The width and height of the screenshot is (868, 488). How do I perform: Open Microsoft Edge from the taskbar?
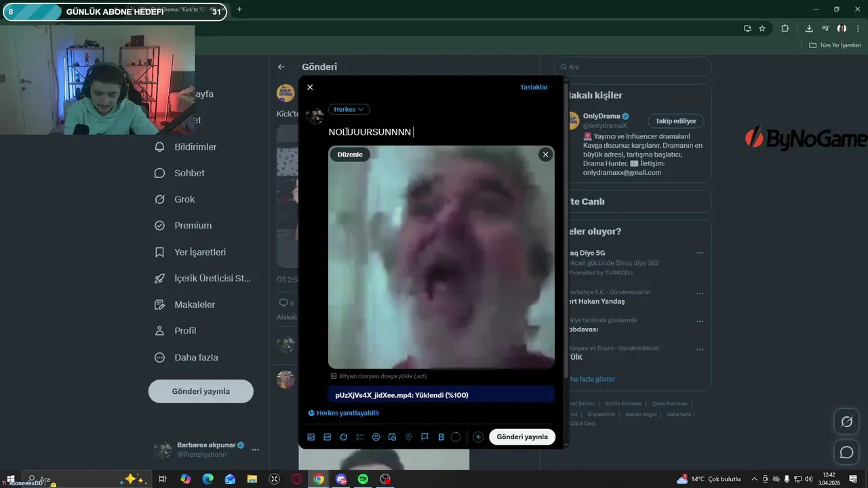(x=208, y=479)
